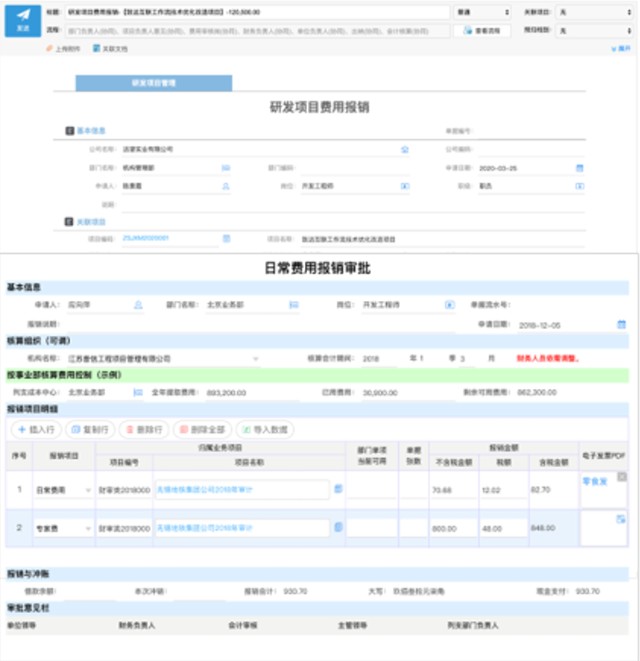Click the department picker icon next to 北京业务部 under 部门名称
640x661 pixels.
pos(294,305)
